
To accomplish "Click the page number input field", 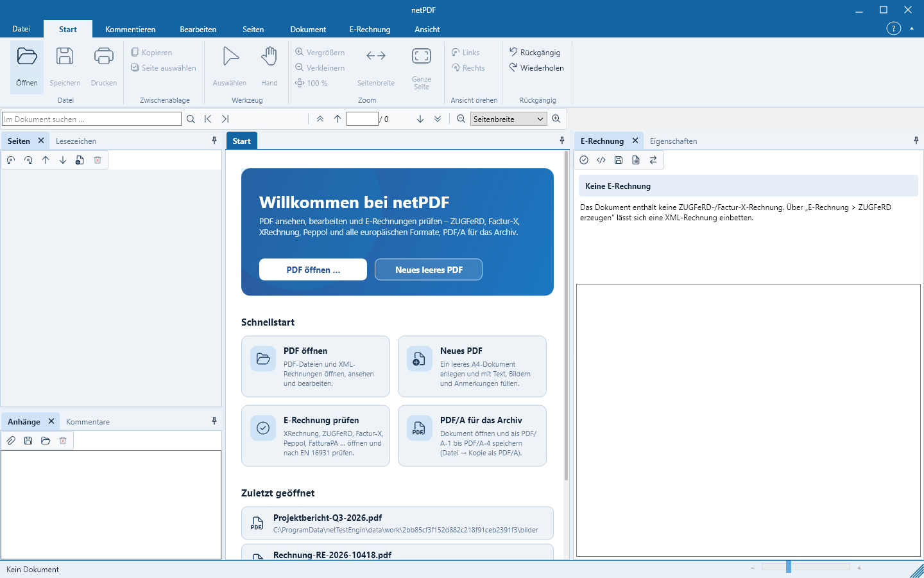I will [363, 119].
